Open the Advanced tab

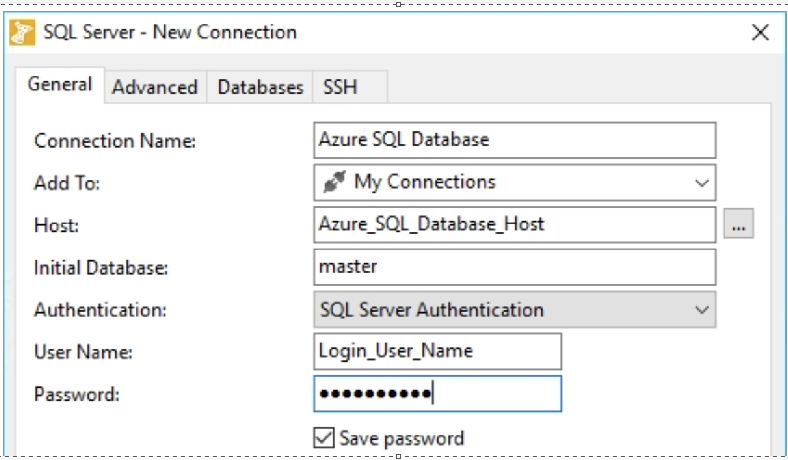tap(155, 87)
